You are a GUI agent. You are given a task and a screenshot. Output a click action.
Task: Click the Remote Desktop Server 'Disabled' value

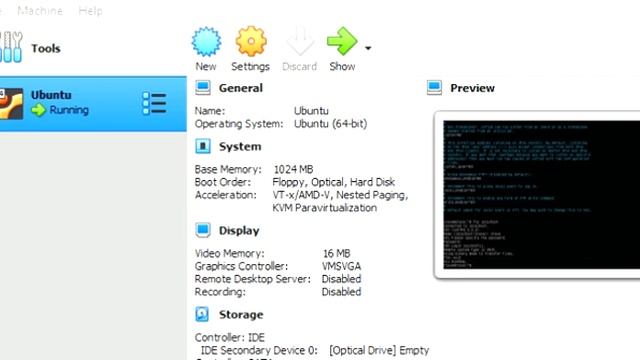[341, 279]
